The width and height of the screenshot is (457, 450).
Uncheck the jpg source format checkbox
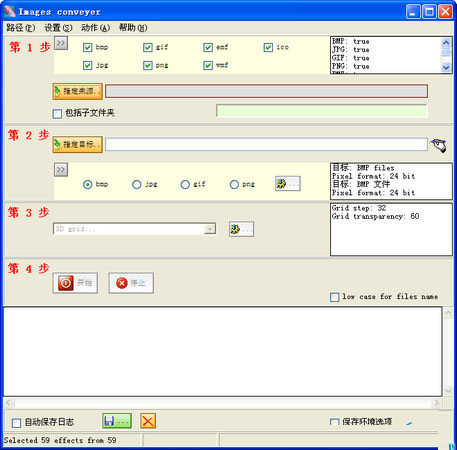(x=87, y=65)
